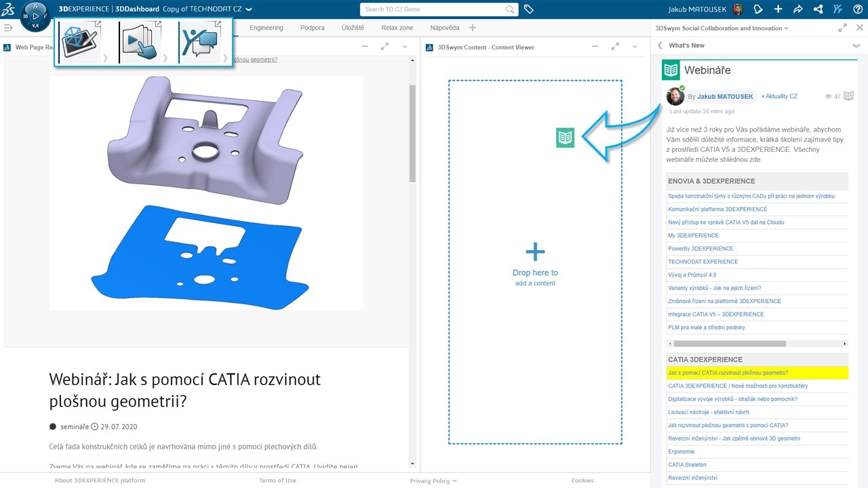Open the 3DSwym collaboration icon in top bar
This screenshot has width=868, height=488.
point(838,9)
